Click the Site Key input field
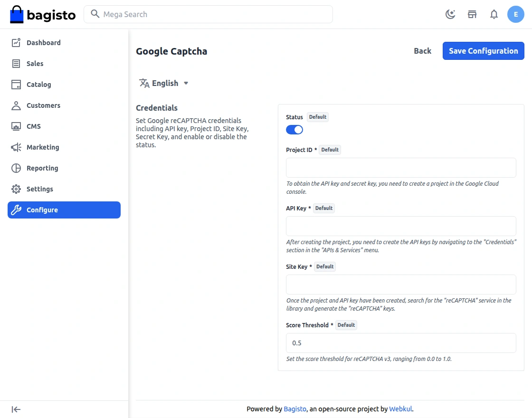 click(401, 285)
